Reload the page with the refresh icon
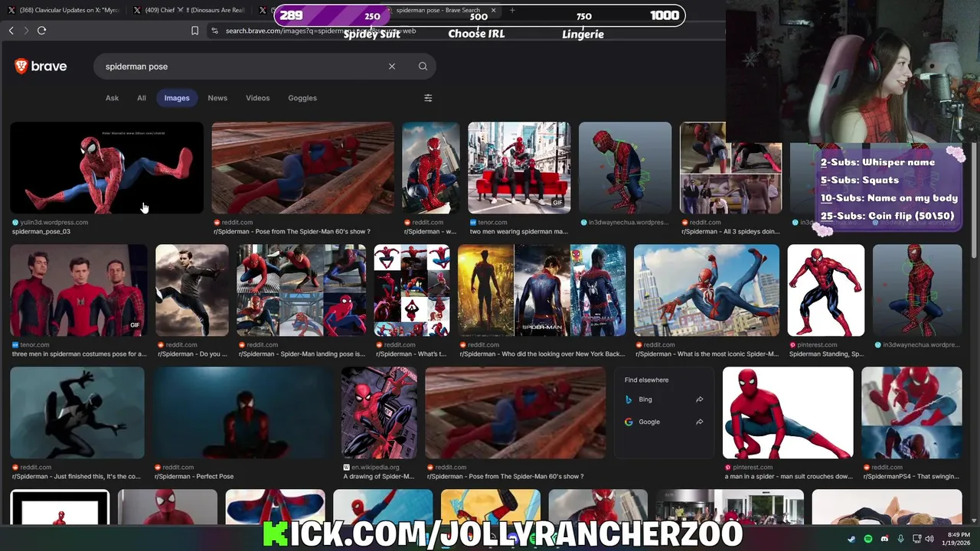 coord(41,31)
